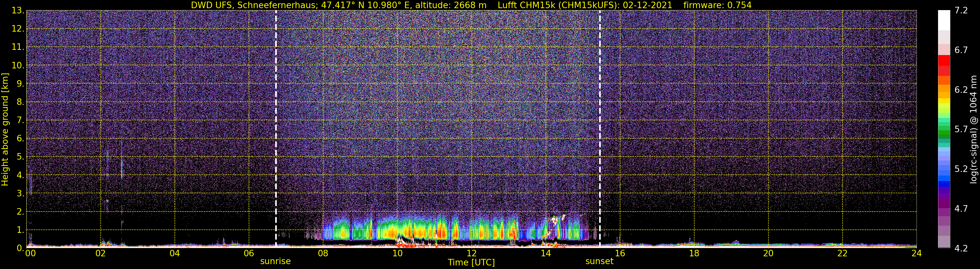
Task: Click the x-axis tick label '20'
Action: 768,253
